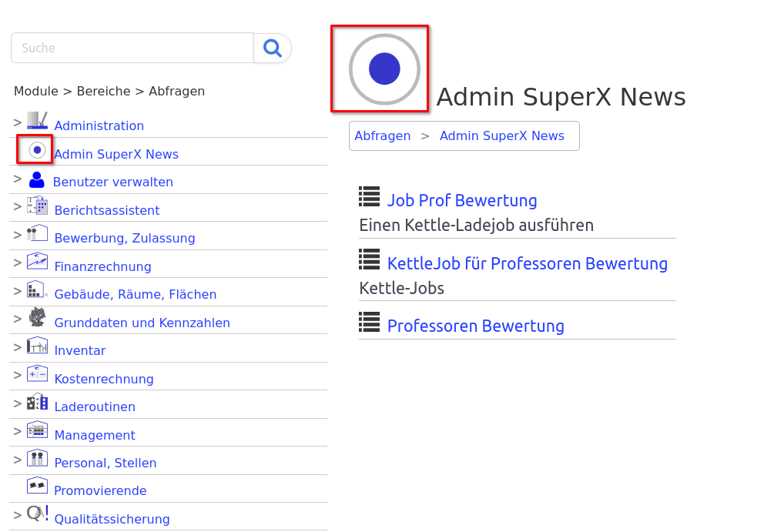Click the magnifier search button
784x532 pixels.
coord(273,48)
